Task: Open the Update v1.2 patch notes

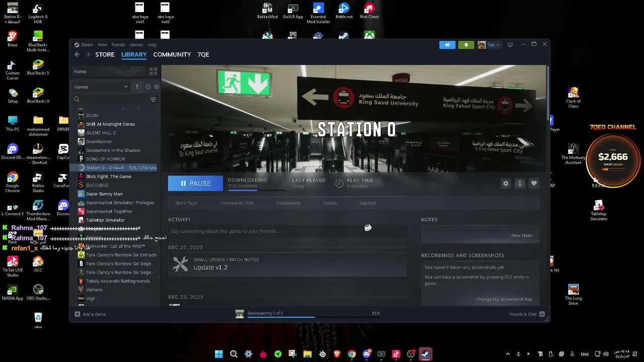Action: [287, 264]
